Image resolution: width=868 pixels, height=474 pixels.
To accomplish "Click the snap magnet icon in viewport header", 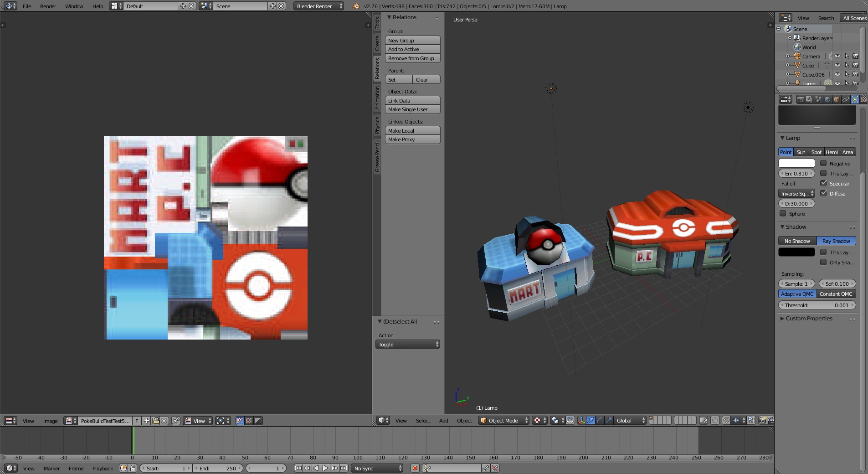I will tap(726, 420).
